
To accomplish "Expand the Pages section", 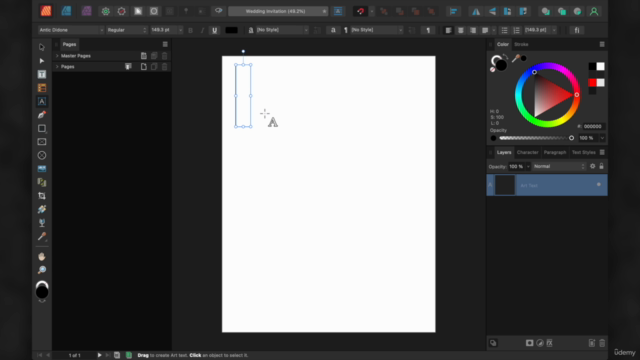I will 57,67.
